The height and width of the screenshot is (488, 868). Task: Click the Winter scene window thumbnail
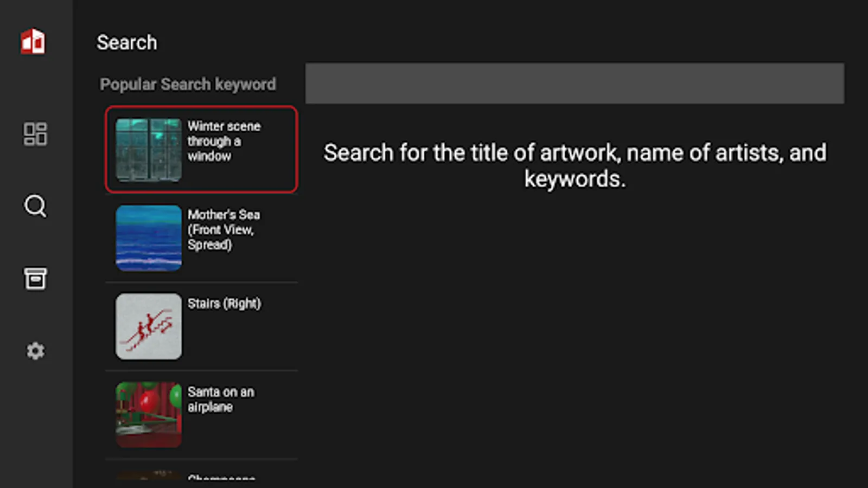click(148, 149)
